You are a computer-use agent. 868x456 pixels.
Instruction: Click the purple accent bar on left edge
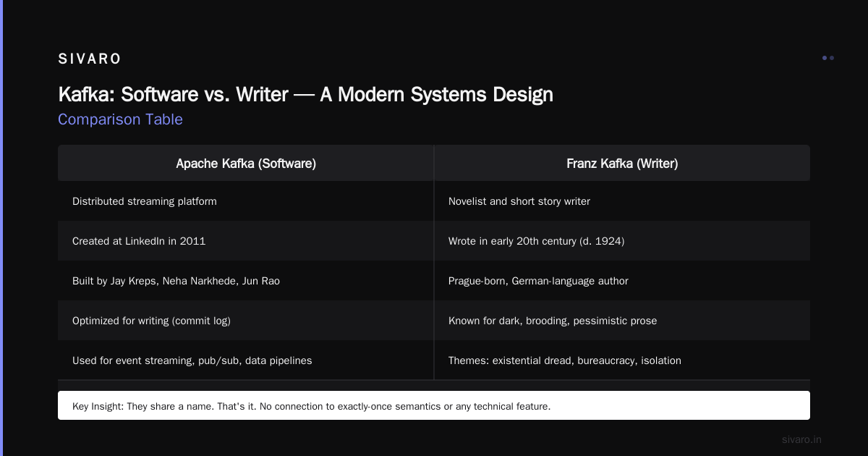point(1,228)
